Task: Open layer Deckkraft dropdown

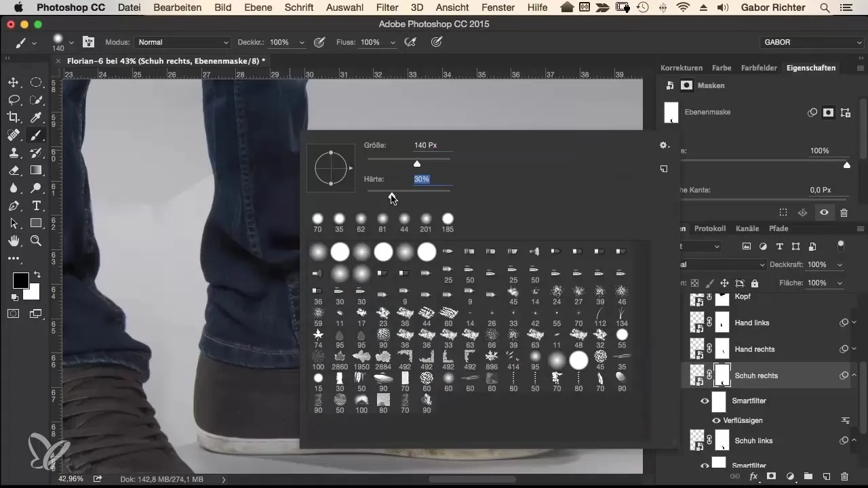Action: [841, 264]
